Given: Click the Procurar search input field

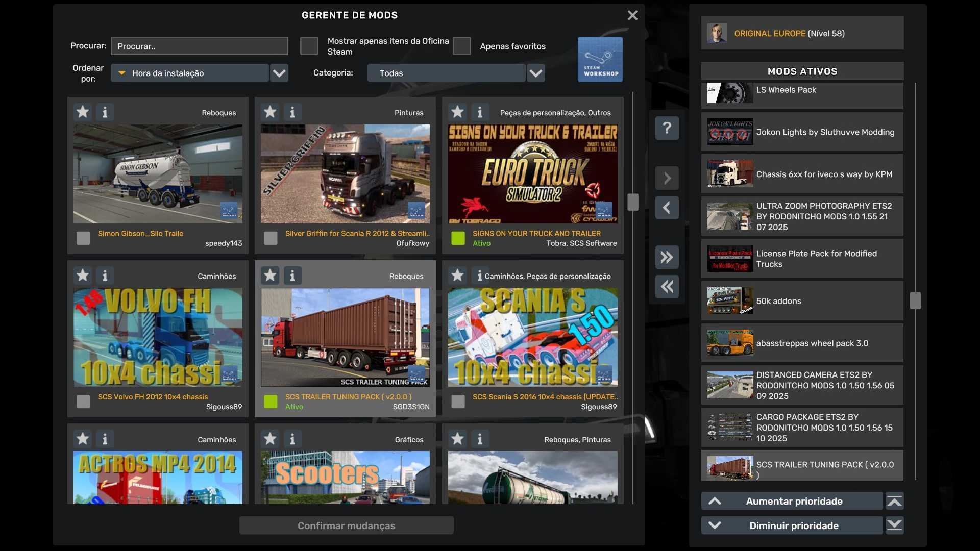Looking at the screenshot, I should [x=200, y=46].
